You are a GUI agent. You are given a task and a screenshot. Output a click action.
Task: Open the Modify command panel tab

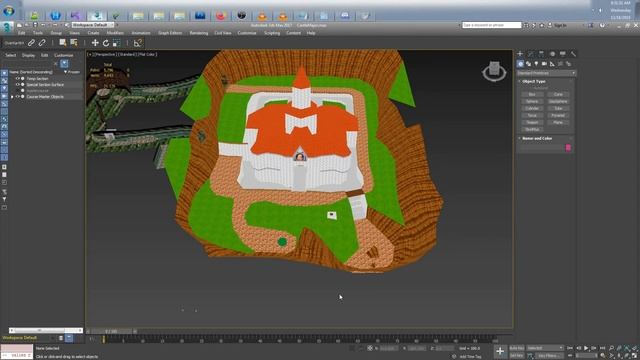(531, 54)
